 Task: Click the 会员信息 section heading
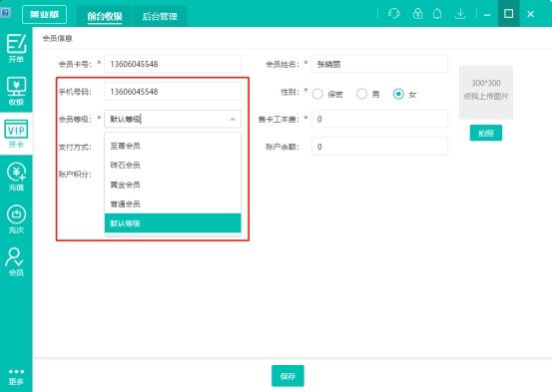[x=57, y=38]
